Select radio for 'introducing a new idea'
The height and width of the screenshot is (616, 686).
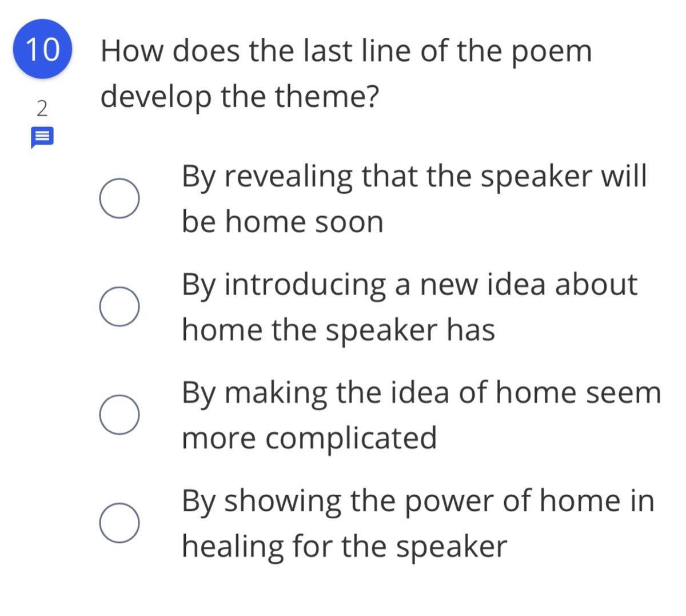119,307
